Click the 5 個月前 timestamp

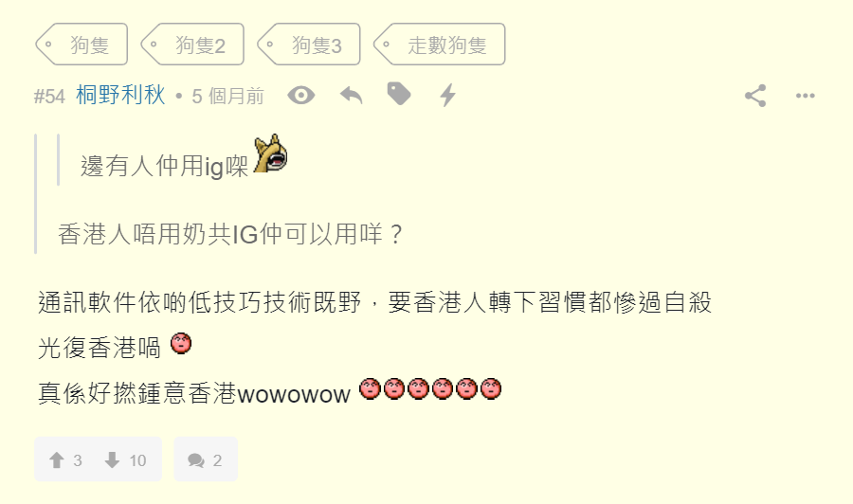click(x=227, y=97)
